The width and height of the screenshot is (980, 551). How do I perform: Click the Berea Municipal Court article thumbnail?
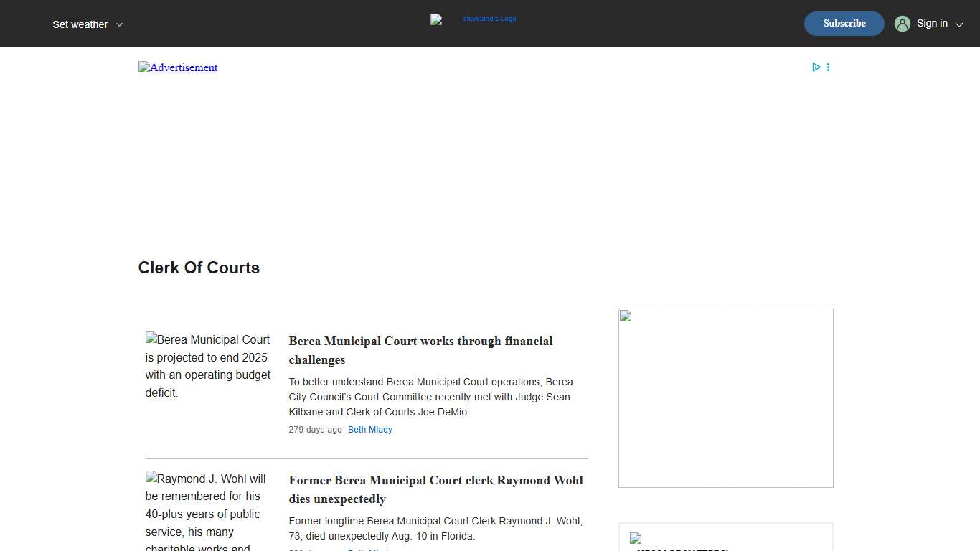coord(207,366)
